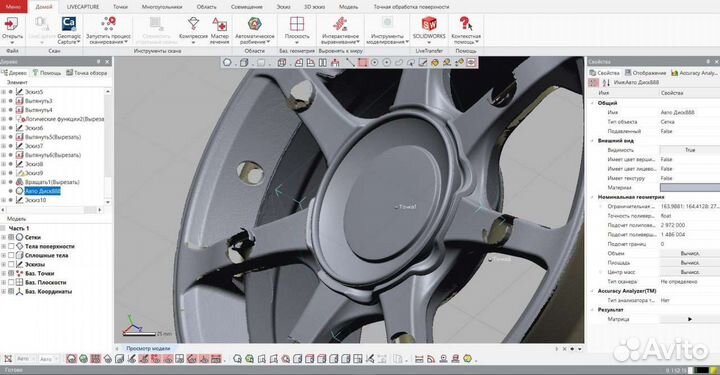Click Вычисл. button for Объем
This screenshot has width=720, height=375.
click(690, 253)
